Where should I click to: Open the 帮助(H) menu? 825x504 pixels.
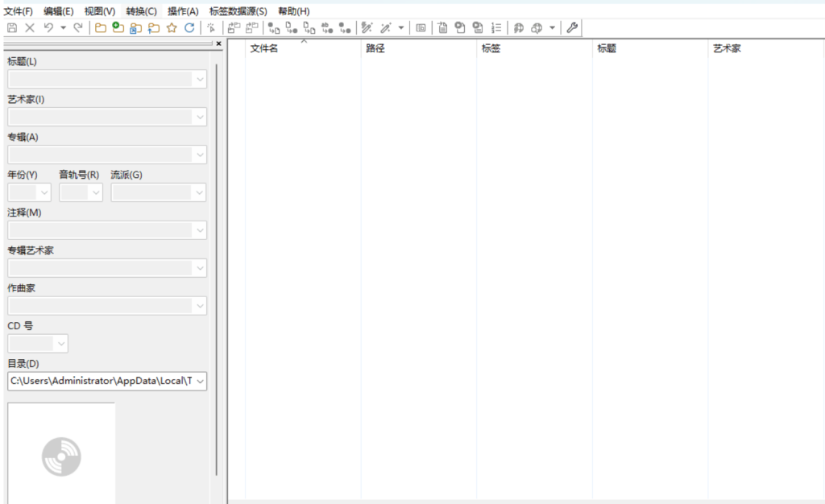[x=293, y=11]
